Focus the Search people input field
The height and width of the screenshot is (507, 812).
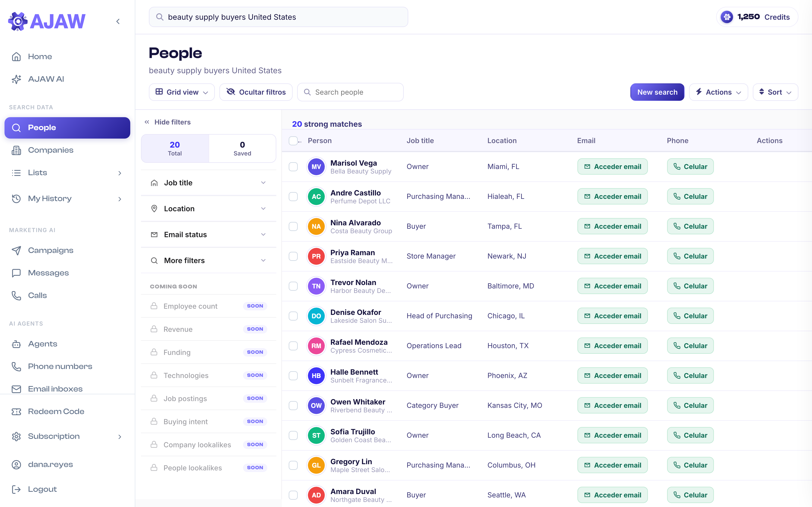pos(350,92)
